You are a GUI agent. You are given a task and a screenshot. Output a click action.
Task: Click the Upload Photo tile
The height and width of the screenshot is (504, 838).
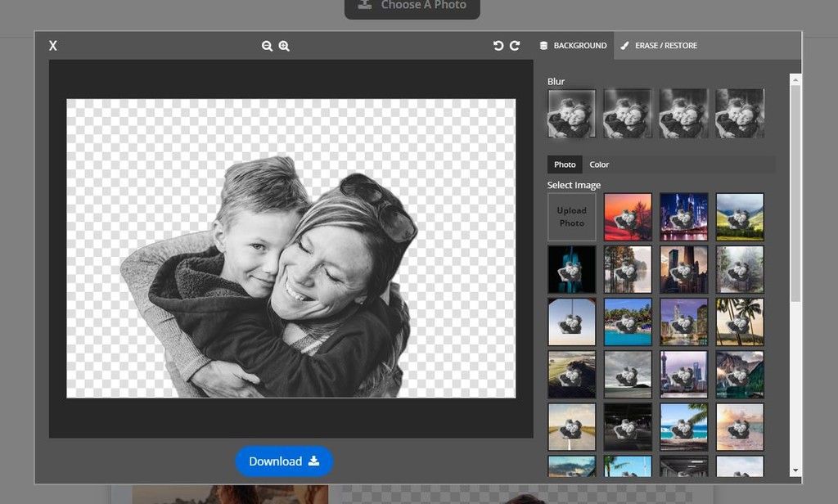[572, 217]
